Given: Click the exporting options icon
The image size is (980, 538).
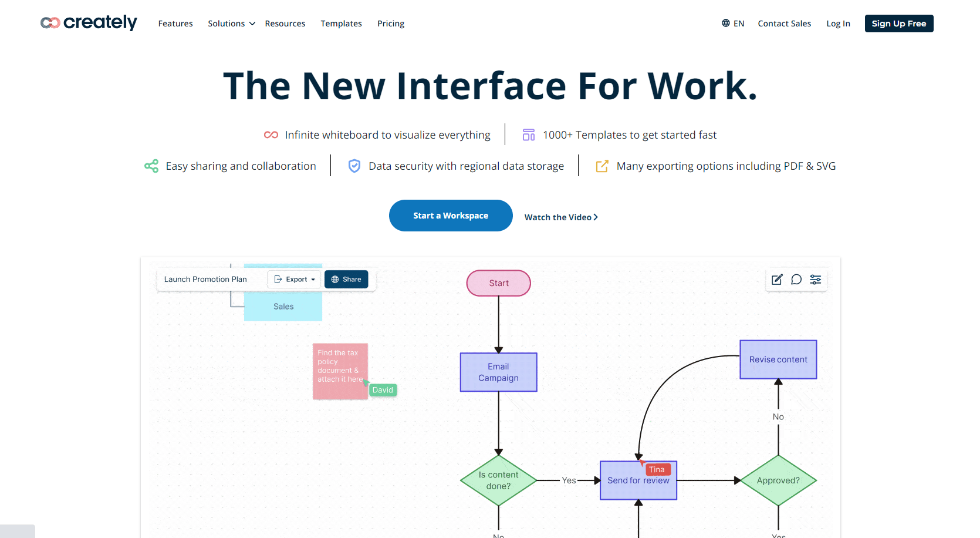Looking at the screenshot, I should [x=602, y=166].
